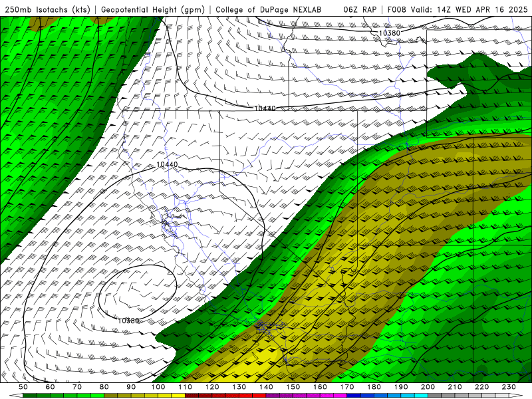Select the '06Z RAP' model run text
Viewport: 532px width, 399px height.
click(x=360, y=9)
